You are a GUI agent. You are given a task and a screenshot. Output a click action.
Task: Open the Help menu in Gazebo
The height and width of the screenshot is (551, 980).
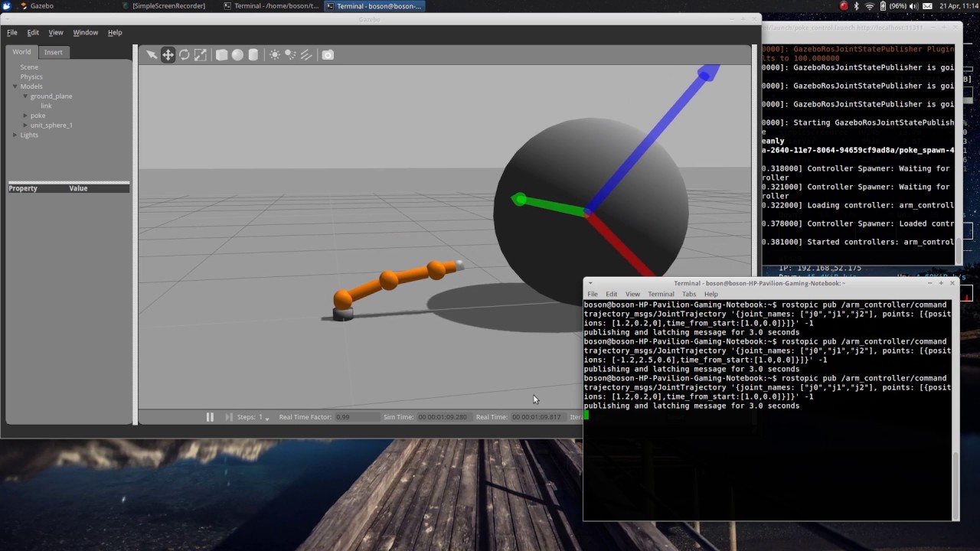pyautogui.click(x=115, y=33)
